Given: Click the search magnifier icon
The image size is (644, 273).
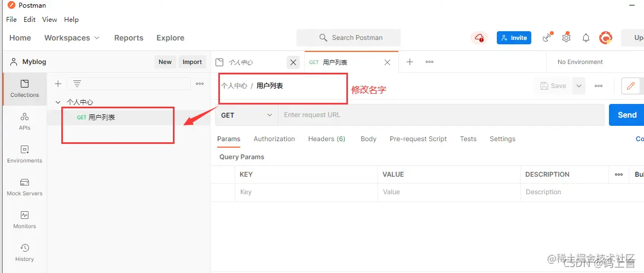Looking at the screenshot, I should click(x=323, y=38).
